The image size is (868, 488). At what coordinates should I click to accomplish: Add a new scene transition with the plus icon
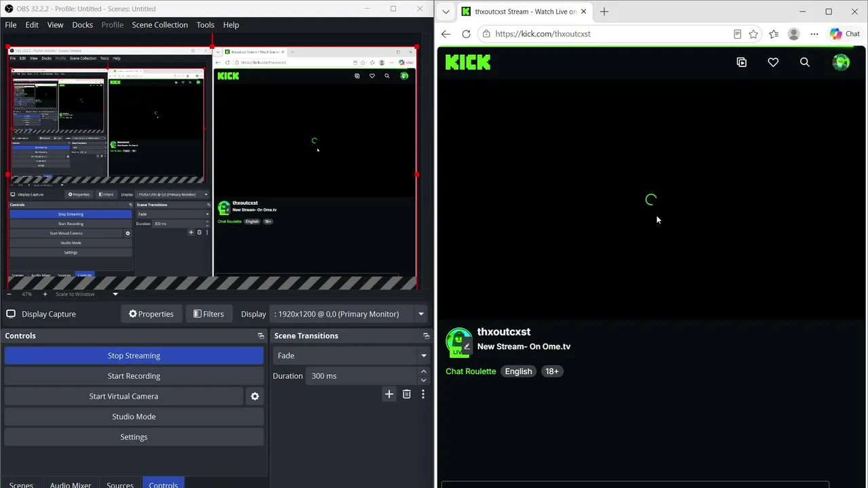389,394
